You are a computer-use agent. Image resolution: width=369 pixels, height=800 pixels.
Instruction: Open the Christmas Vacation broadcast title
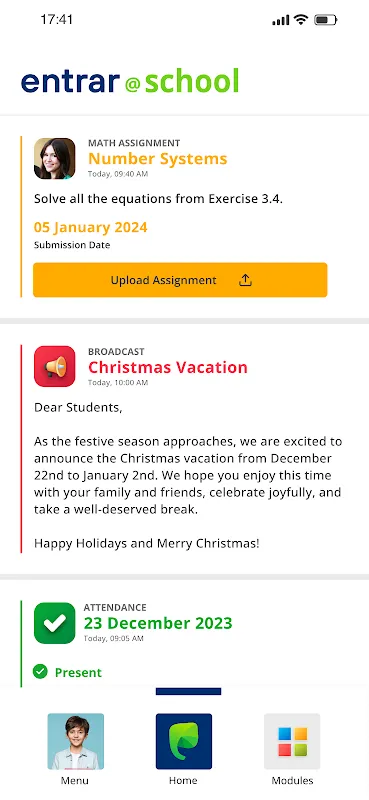click(168, 367)
